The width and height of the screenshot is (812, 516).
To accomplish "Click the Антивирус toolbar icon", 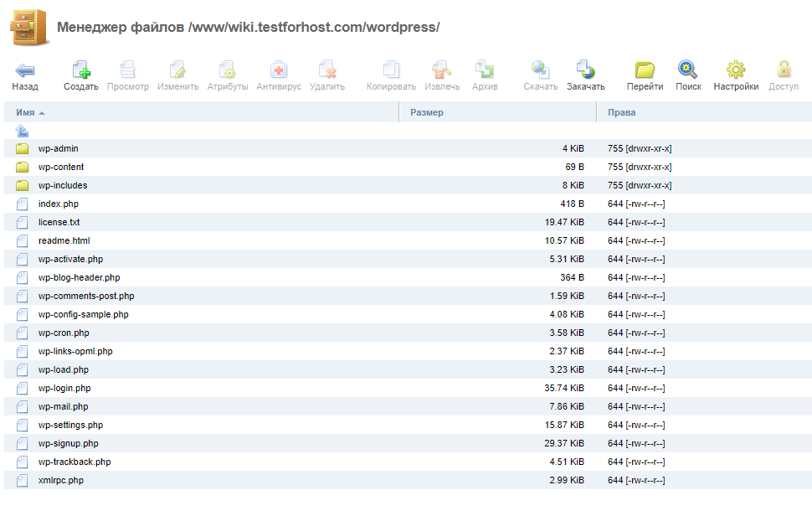I will coord(278,70).
